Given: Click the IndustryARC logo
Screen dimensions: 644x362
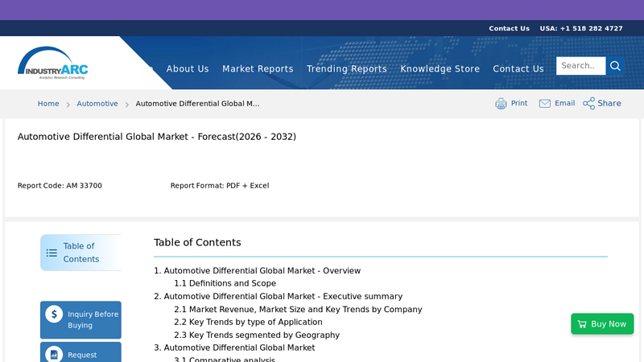Looking at the screenshot, I should tap(52, 63).
